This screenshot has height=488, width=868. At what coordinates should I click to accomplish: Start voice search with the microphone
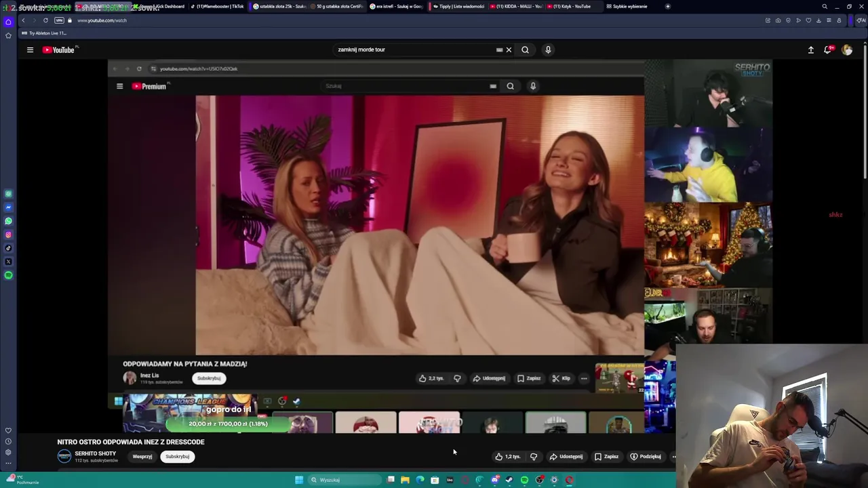[548, 49]
